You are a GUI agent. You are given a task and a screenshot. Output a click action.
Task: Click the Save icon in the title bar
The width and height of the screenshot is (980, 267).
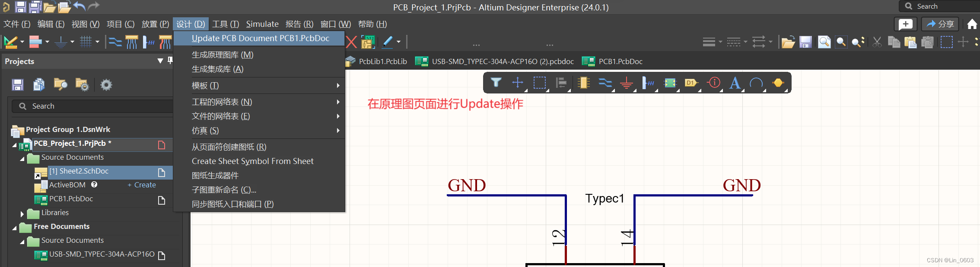pyautogui.click(x=20, y=6)
